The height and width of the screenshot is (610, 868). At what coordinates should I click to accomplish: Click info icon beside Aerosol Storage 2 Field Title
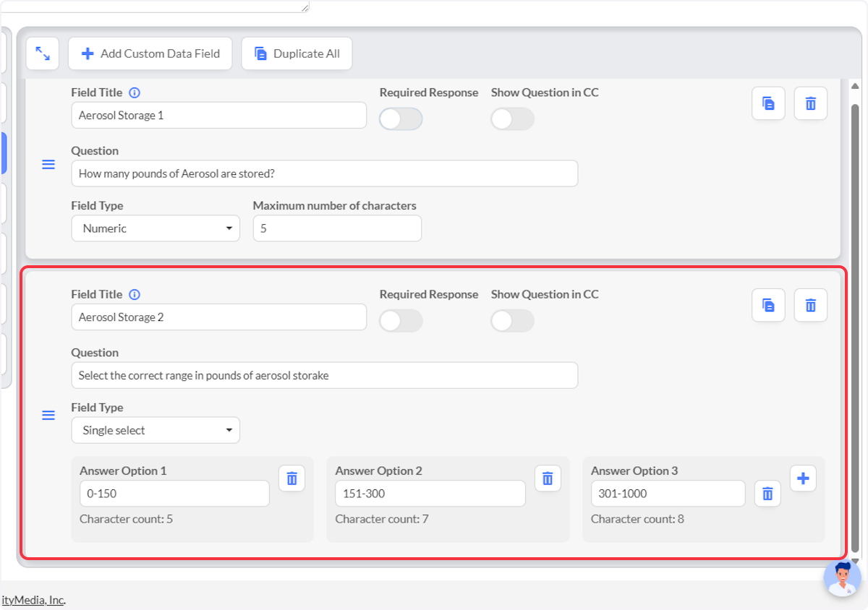coord(135,294)
